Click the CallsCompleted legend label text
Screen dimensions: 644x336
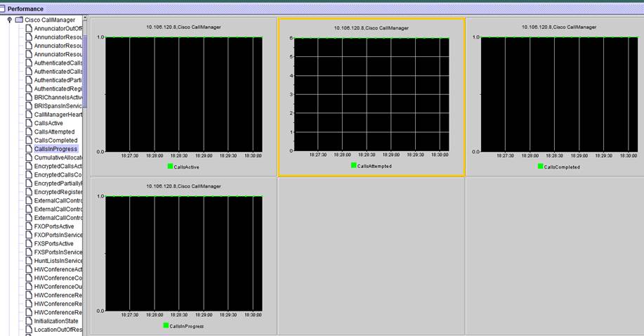[562, 167]
